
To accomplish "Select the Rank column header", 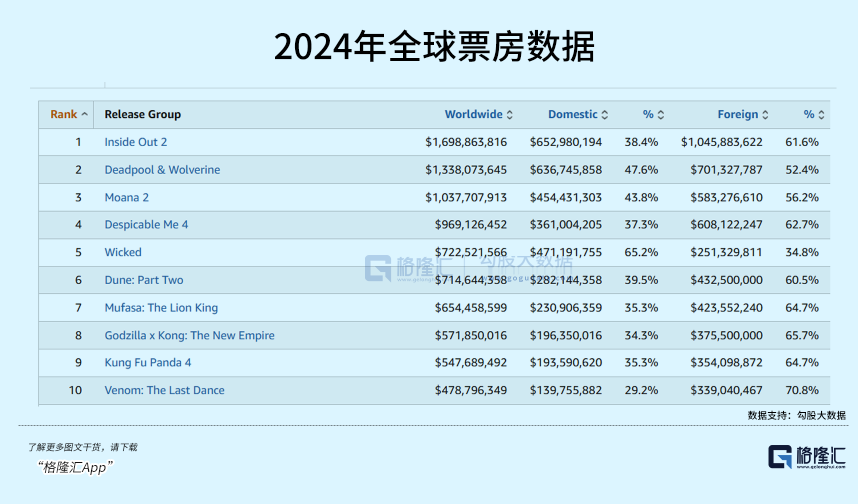I will pos(63,115).
